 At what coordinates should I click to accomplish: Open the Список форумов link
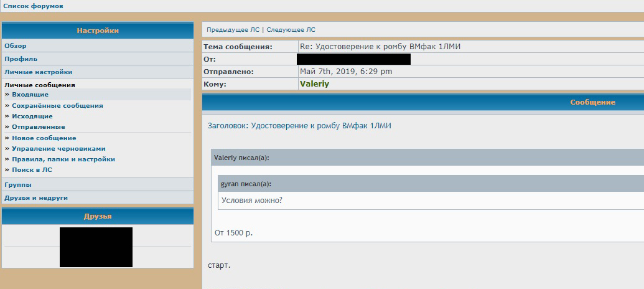(x=33, y=6)
